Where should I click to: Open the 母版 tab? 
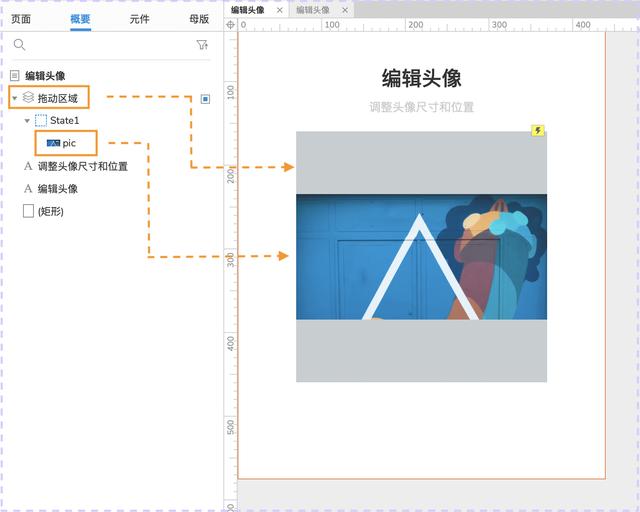[199, 19]
